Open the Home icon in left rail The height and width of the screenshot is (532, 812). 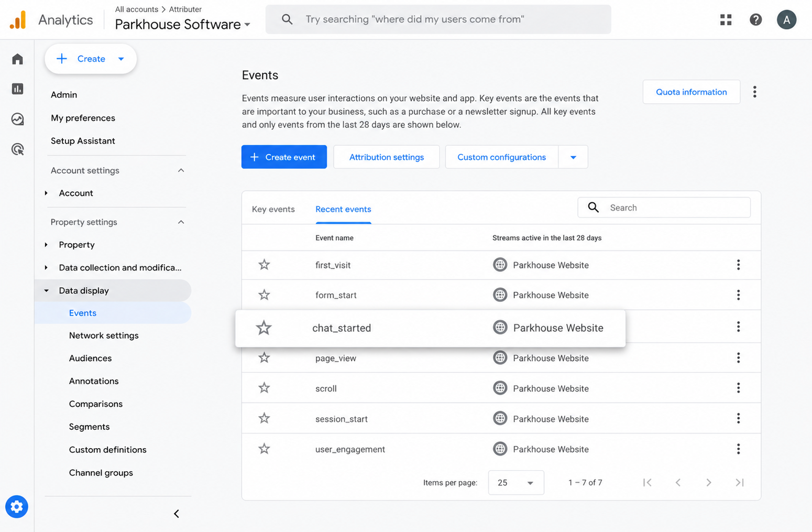[x=17, y=59]
